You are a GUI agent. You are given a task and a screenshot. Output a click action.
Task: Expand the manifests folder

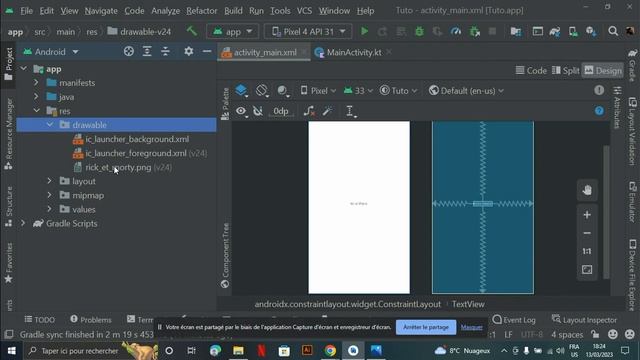[x=36, y=82]
